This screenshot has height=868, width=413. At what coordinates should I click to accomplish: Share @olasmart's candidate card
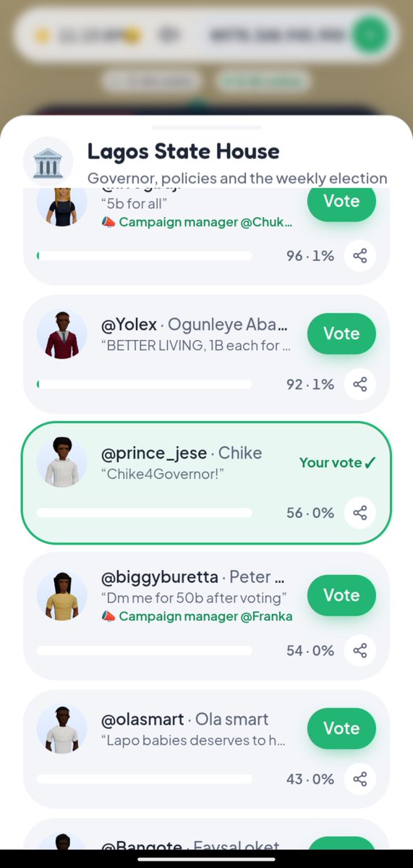pos(359,779)
